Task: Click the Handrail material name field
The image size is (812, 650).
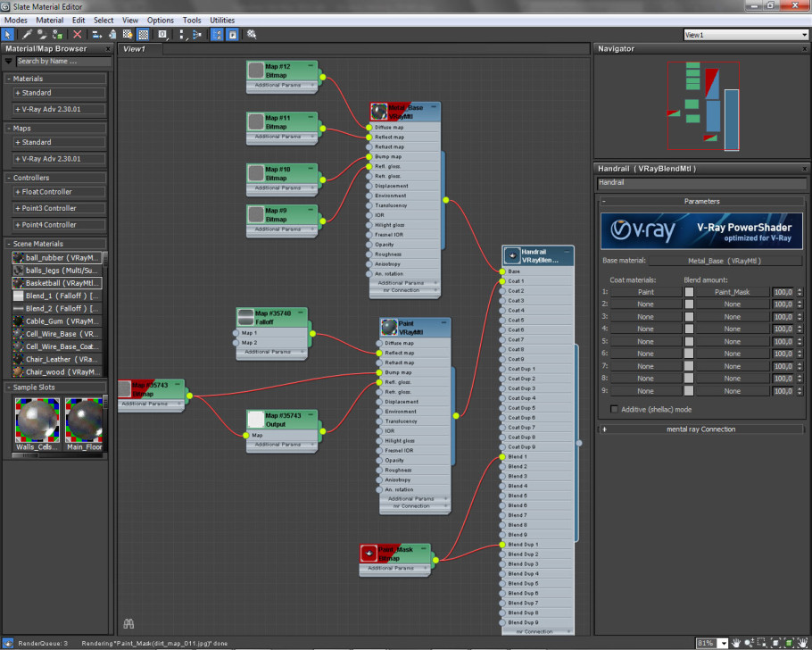Action: pyautogui.click(x=701, y=182)
